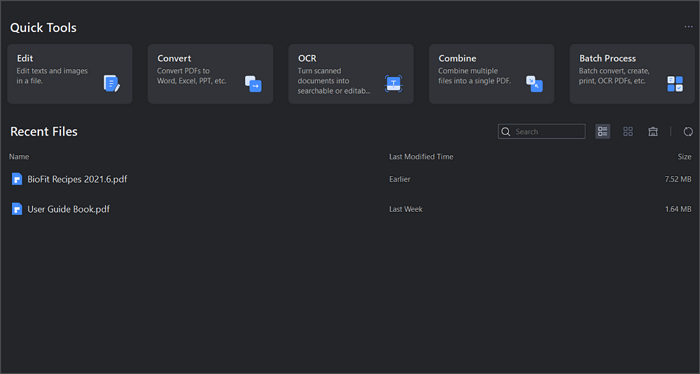Select the 'Earlier' modified time cell
Image resolution: width=700 pixels, height=374 pixels.
400,179
